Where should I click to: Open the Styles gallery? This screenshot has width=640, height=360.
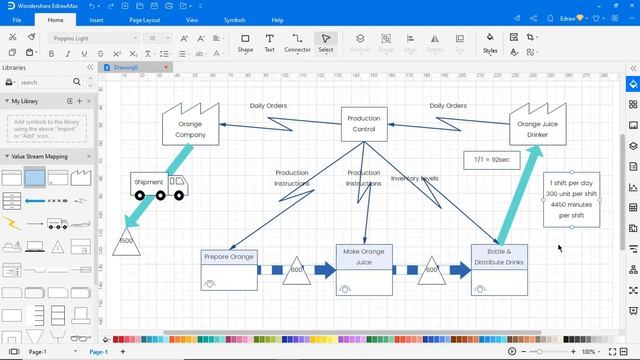click(x=490, y=43)
